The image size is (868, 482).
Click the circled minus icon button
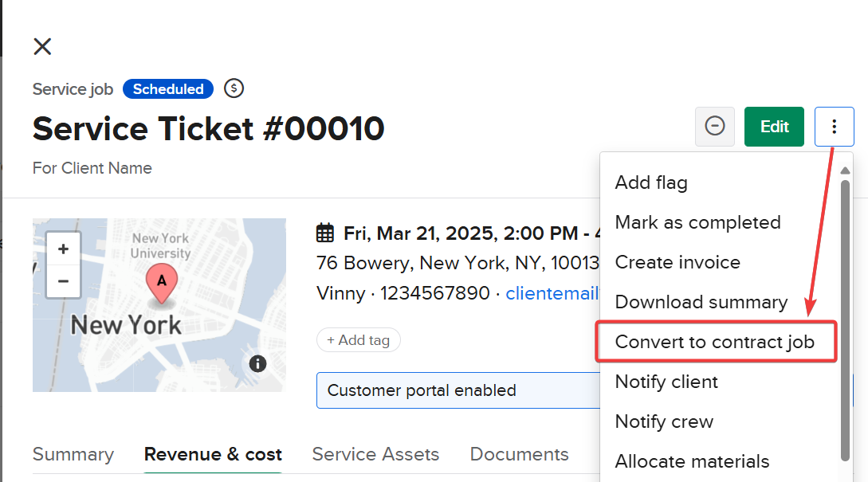click(715, 127)
